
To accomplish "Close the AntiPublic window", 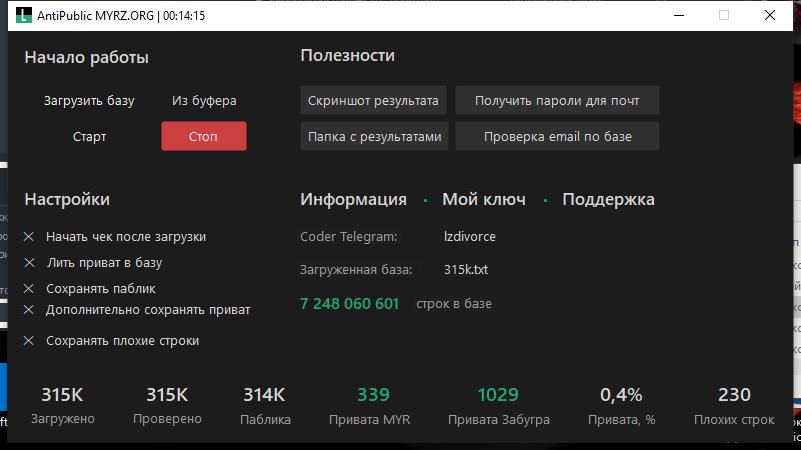I will pos(770,16).
